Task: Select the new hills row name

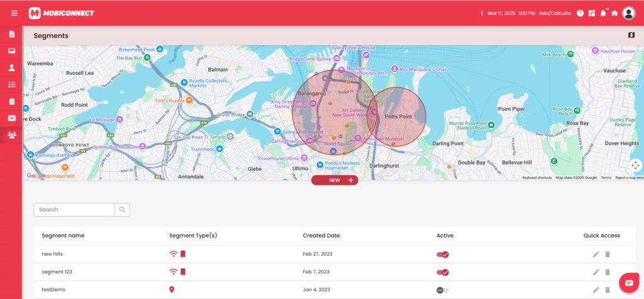Action: click(x=52, y=254)
